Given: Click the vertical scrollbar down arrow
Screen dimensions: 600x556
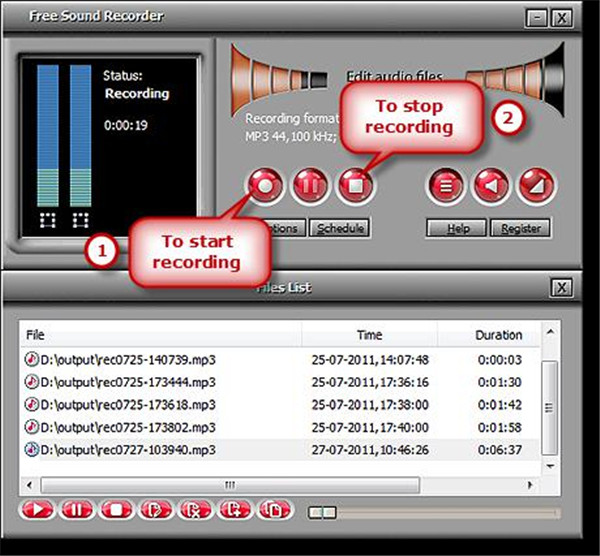Looking at the screenshot, I should (x=550, y=466).
